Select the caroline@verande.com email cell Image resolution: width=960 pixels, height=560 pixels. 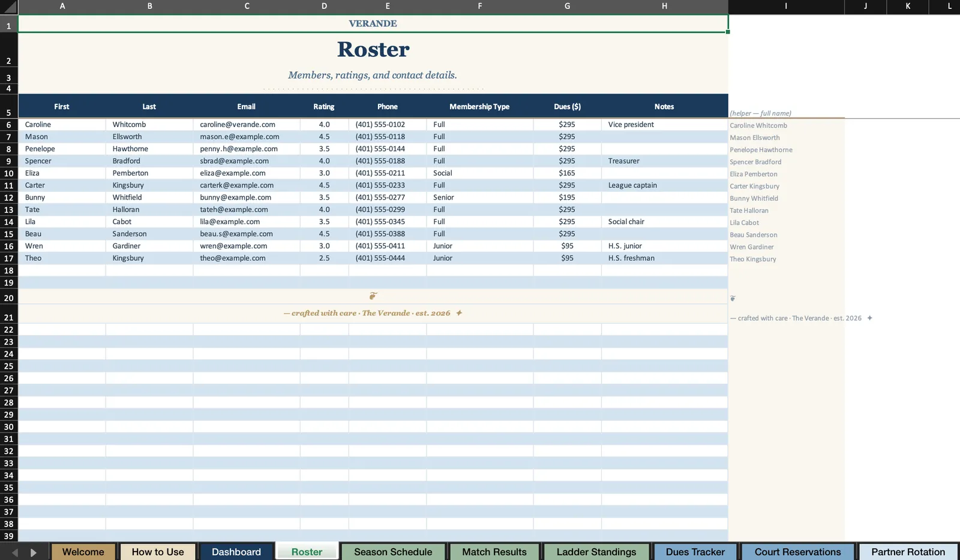tap(247, 125)
